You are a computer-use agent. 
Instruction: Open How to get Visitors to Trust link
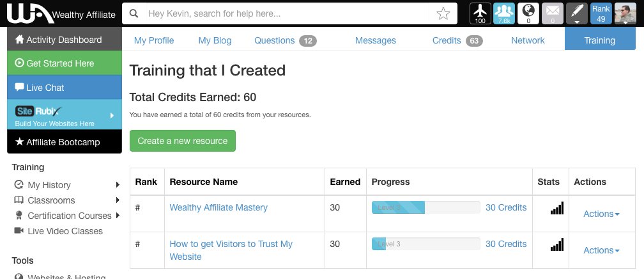231,250
